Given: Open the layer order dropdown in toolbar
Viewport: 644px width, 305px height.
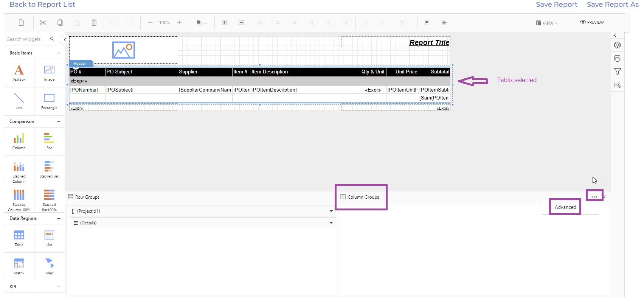Looking at the screenshot, I should coord(202,23).
